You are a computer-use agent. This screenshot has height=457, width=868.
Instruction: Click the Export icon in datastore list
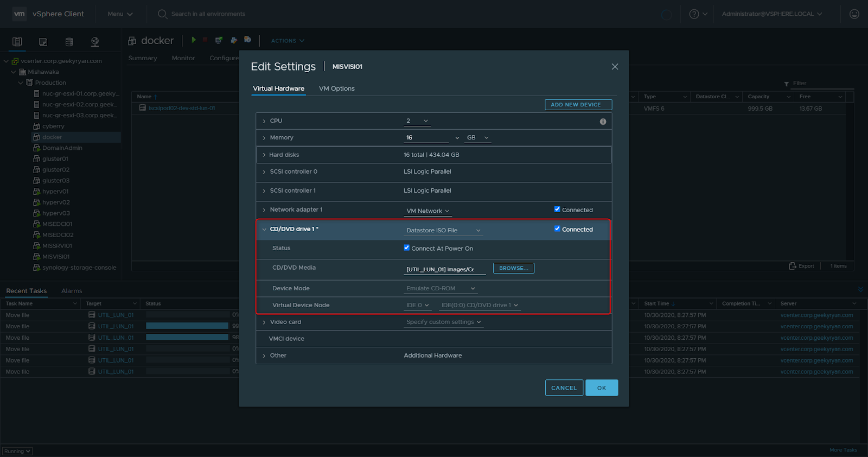point(793,266)
